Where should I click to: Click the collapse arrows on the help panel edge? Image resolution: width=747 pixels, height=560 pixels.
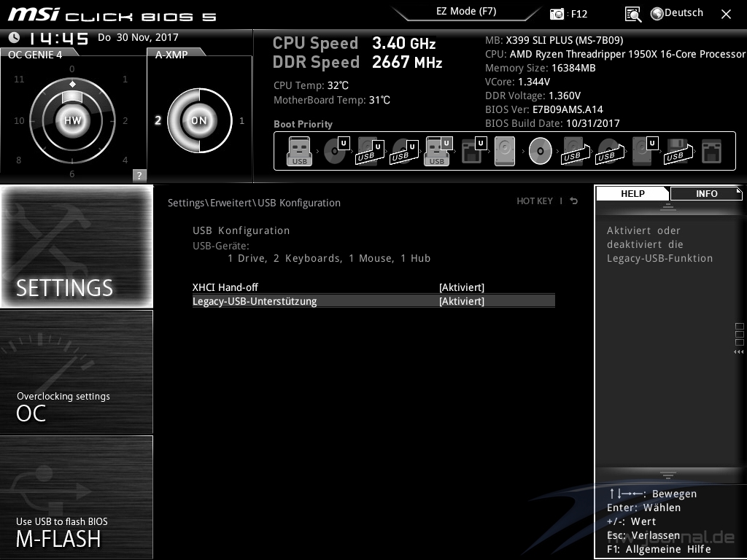739,351
